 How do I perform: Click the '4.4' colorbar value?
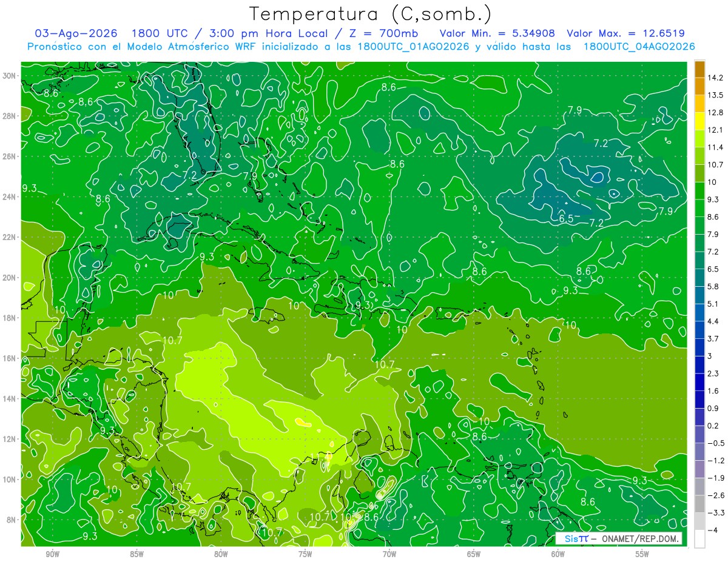713,321
